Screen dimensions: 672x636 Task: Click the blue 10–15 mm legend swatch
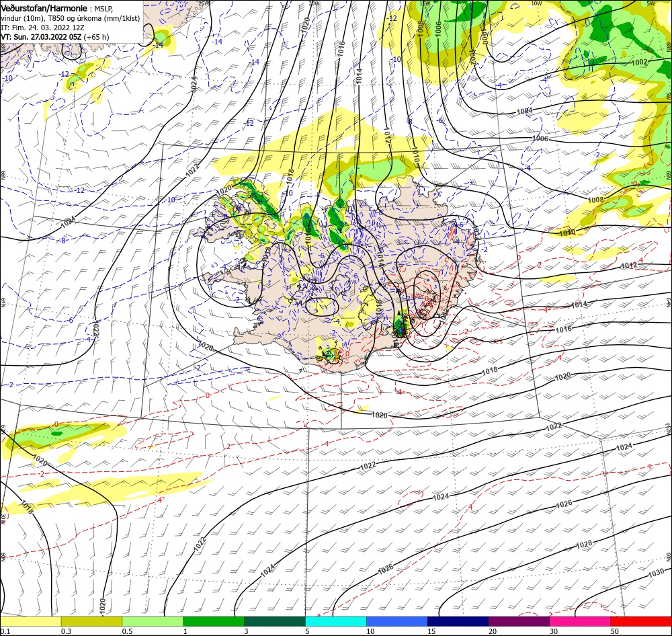(397, 621)
